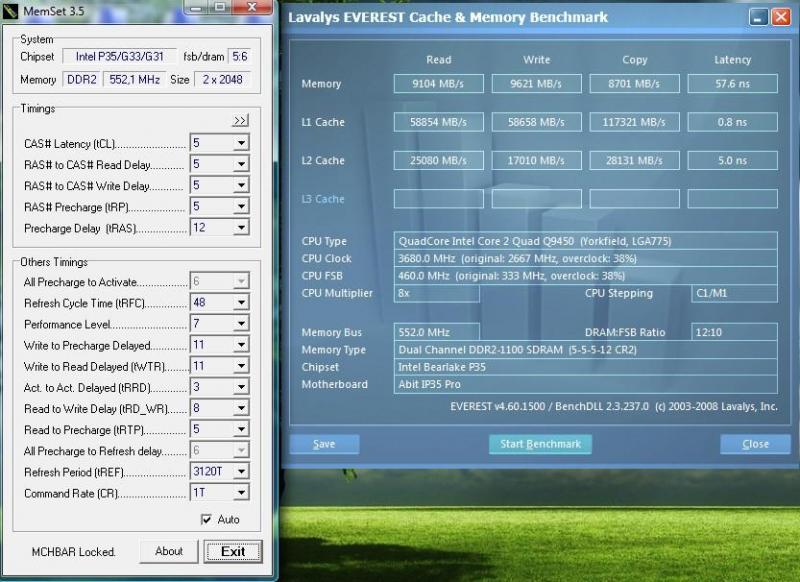Click the fsb/dram field showing 5:6
Screen dimensions: 800x582
(x=239, y=56)
